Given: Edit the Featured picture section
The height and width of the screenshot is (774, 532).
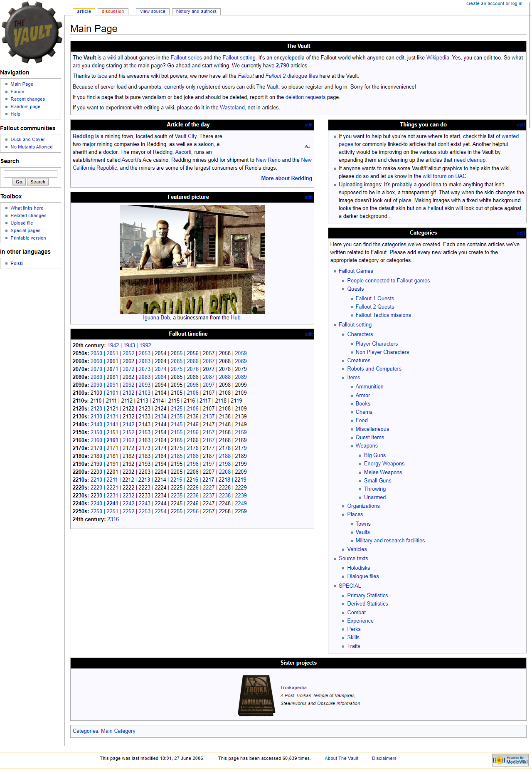Looking at the screenshot, I should [x=308, y=197].
